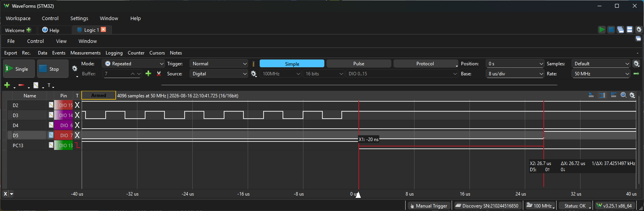This screenshot has width=644, height=211.
Task: Click the green plus Add channel icon
Action: (7, 85)
